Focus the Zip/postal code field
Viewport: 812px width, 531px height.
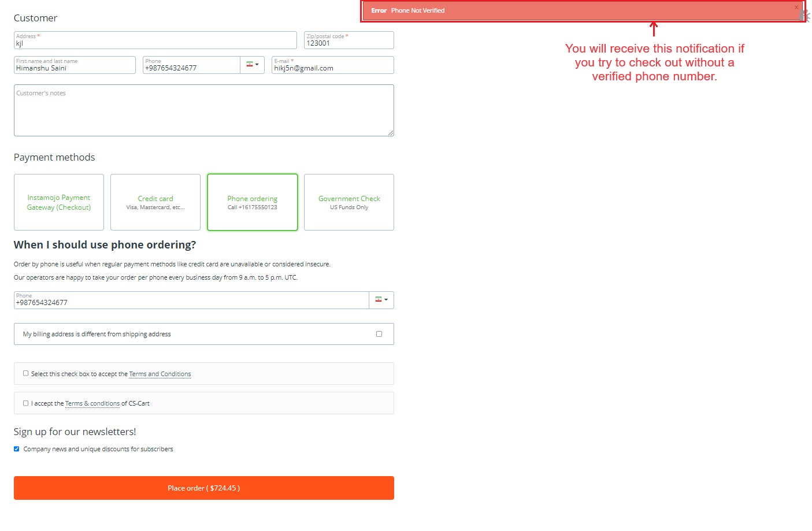tap(349, 40)
